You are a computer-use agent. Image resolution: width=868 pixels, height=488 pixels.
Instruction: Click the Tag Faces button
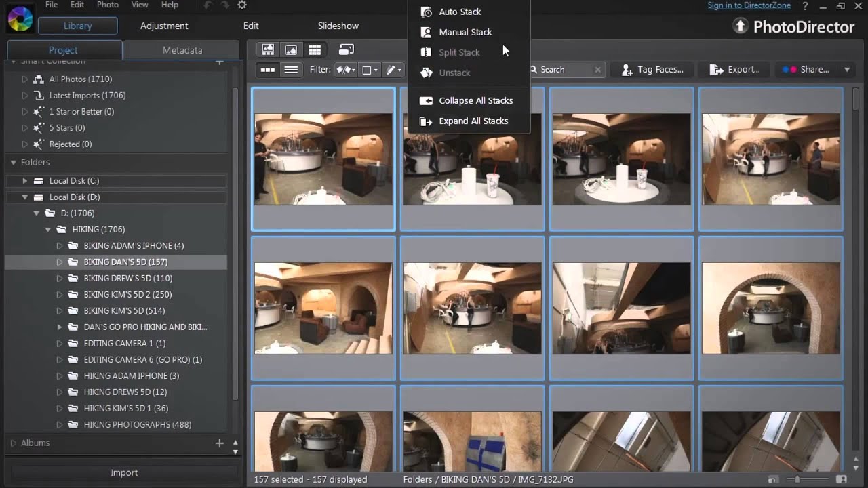coord(653,70)
